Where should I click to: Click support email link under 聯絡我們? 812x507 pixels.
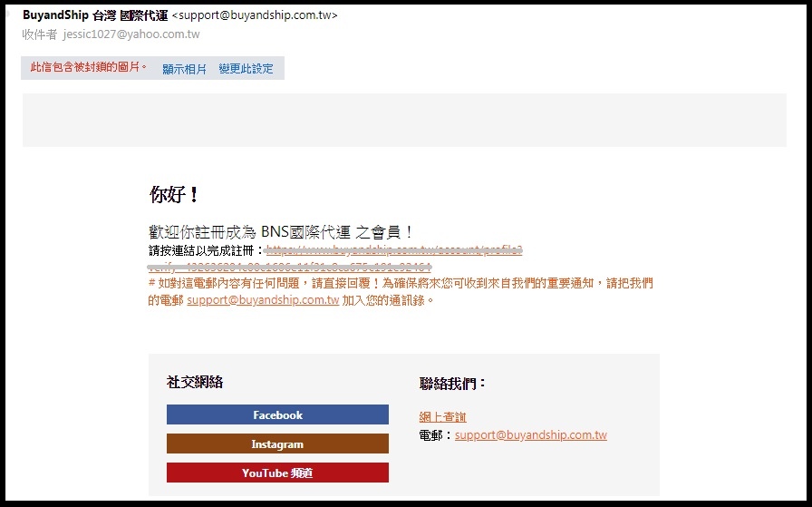(x=530, y=435)
